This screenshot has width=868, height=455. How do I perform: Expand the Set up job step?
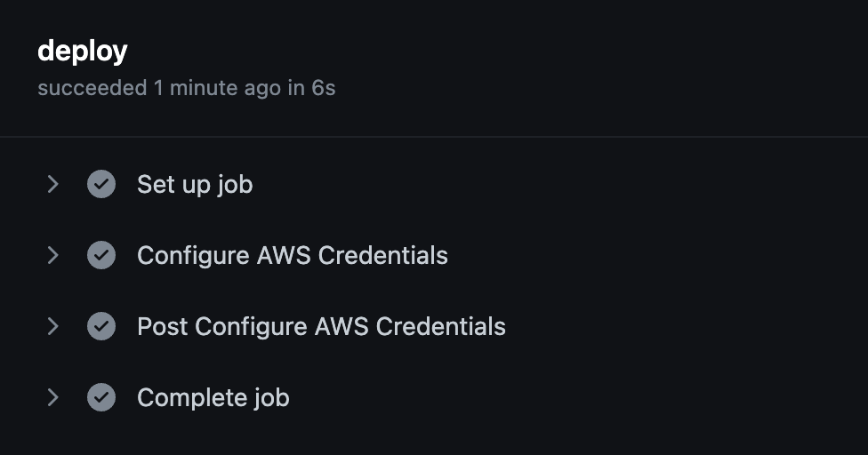tap(52, 184)
